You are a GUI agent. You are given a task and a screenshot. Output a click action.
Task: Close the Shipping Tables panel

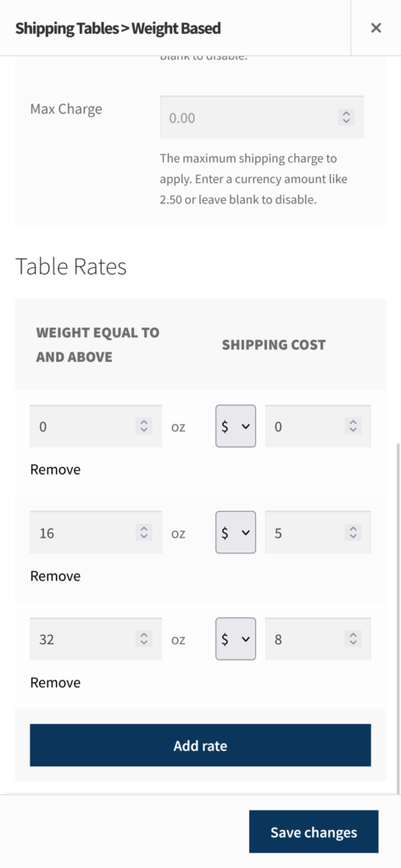376,28
